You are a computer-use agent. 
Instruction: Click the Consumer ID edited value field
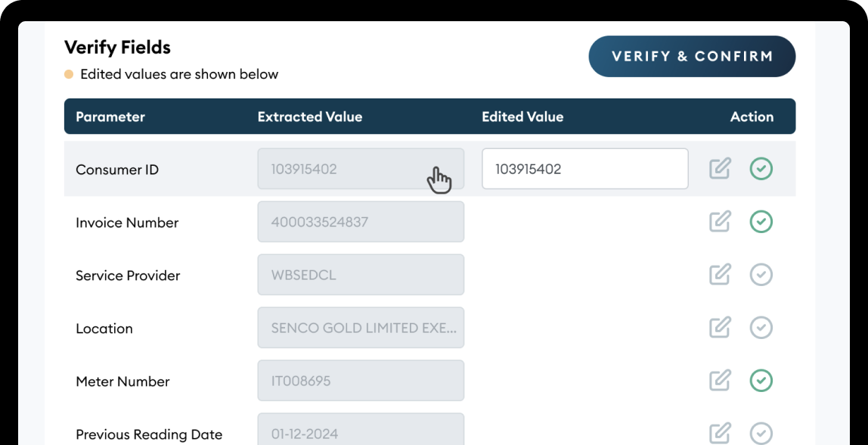[584, 169]
